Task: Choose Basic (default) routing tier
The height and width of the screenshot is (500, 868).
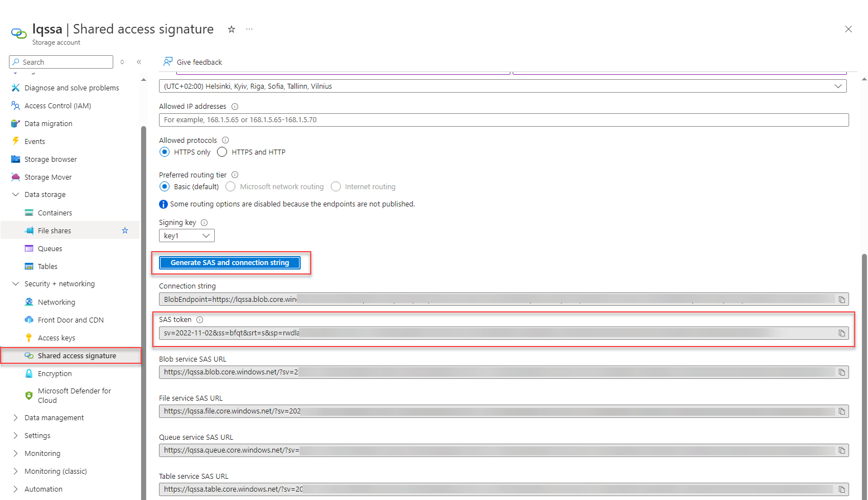Action: point(165,186)
